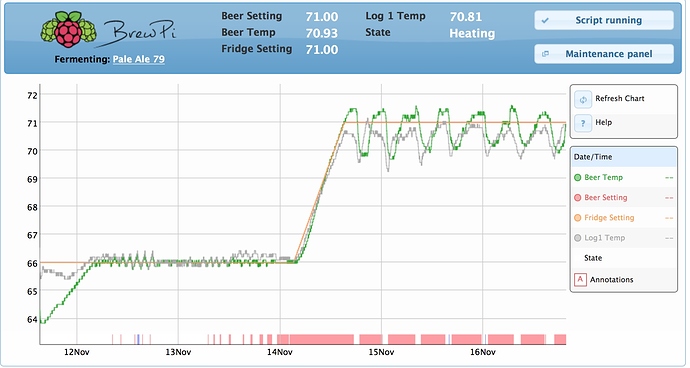Open the Maintenance panel
Viewport: 690px width, 368px height.
coord(604,54)
